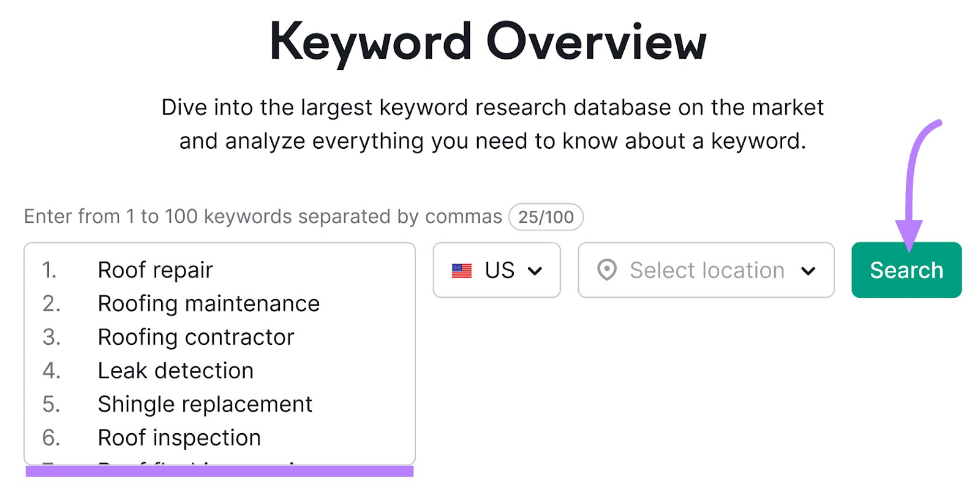980x495 pixels.
Task: Click the US flag icon
Action: tap(461, 270)
